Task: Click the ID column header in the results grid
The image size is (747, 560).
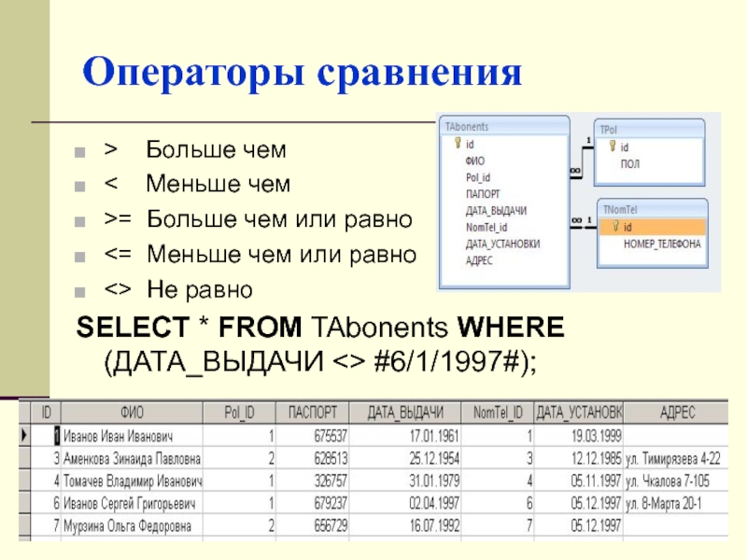Action: pyautogui.click(x=46, y=413)
